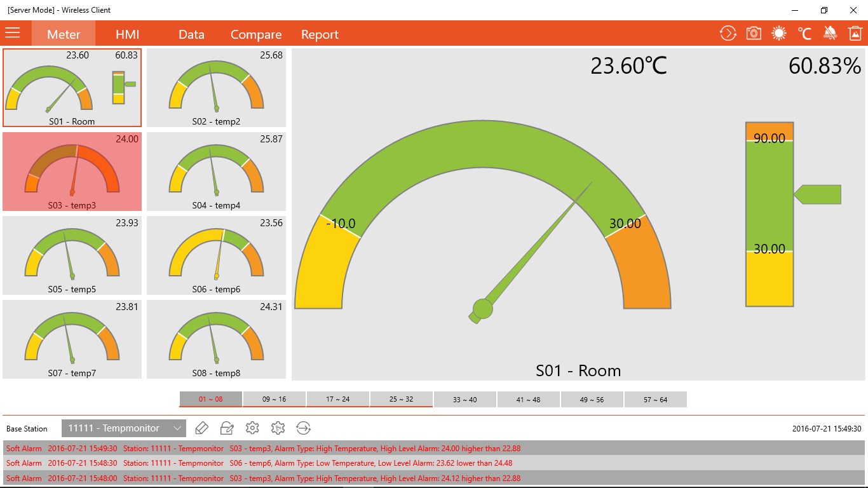This screenshot has height=488, width=868.
Task: Select the S08 - temp8 gauge tile
Action: (216, 339)
